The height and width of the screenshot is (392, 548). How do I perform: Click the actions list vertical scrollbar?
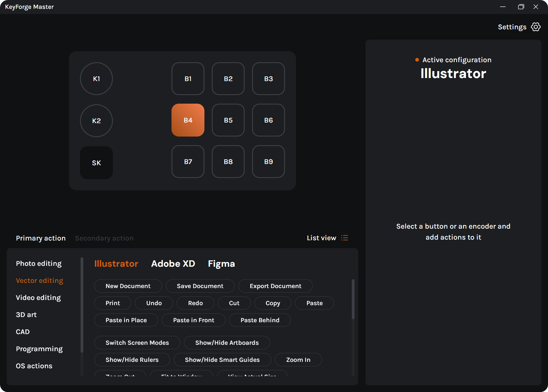353,299
